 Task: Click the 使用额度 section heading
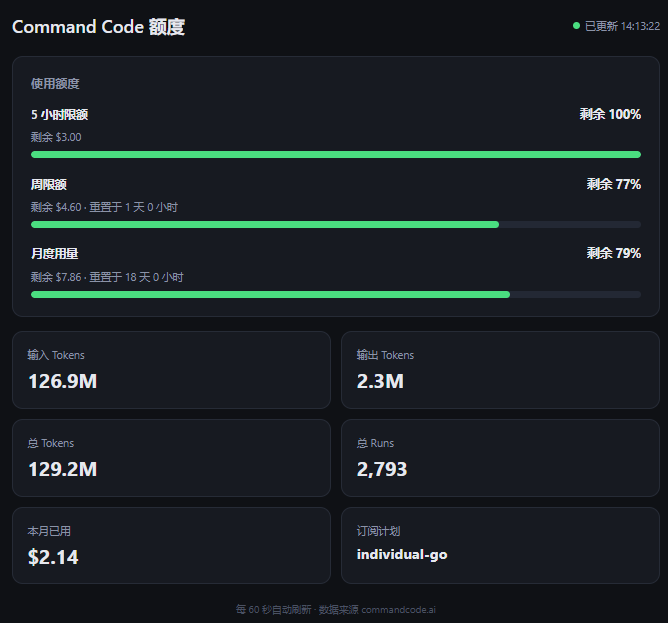point(55,84)
